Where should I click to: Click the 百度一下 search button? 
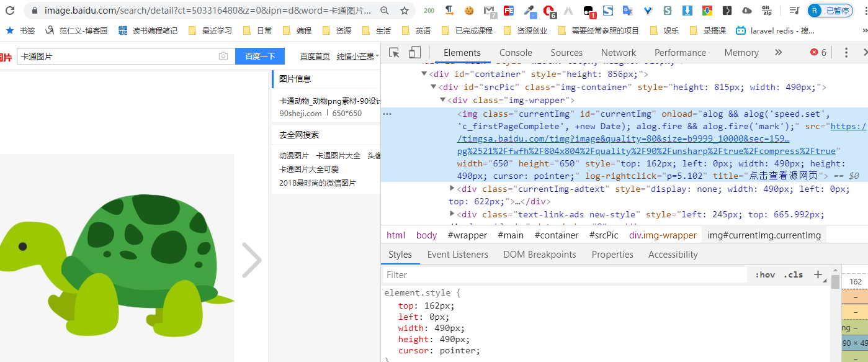(260, 57)
